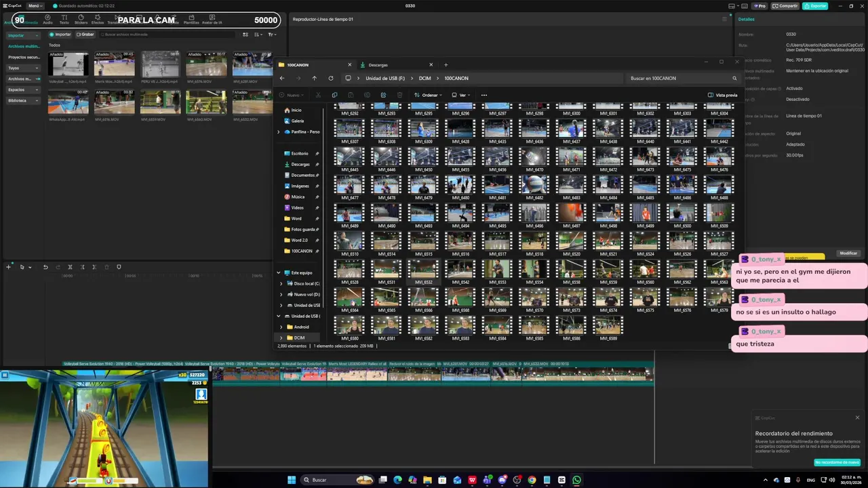The width and height of the screenshot is (868, 488).
Task: Open the three-dot more options in Explorer
Action: pos(484,95)
